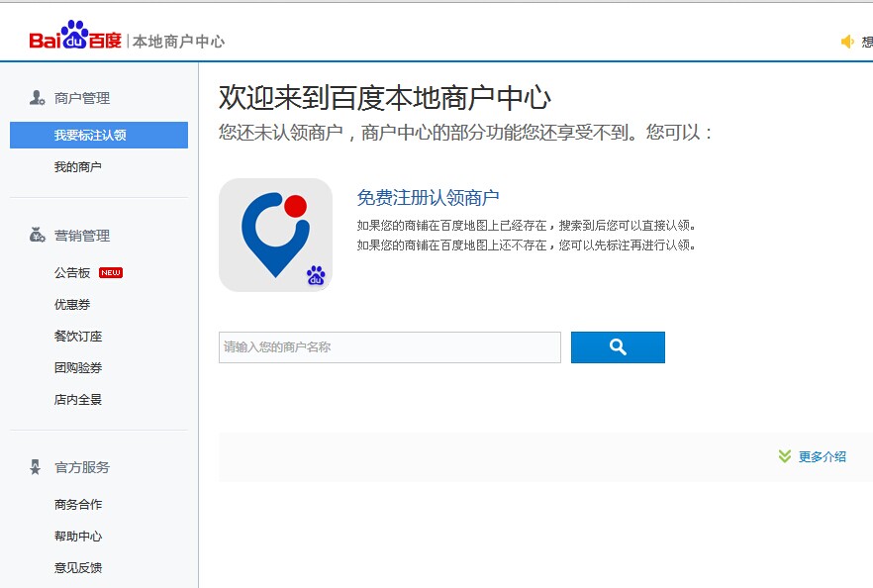
Task: Select 团购验券 in sidebar
Action: pyautogui.click(x=78, y=368)
